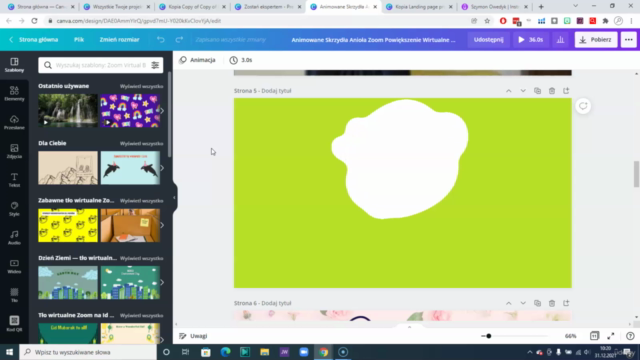Open the grid view pages icon
Screen dimensions: 640x360
[594, 336]
